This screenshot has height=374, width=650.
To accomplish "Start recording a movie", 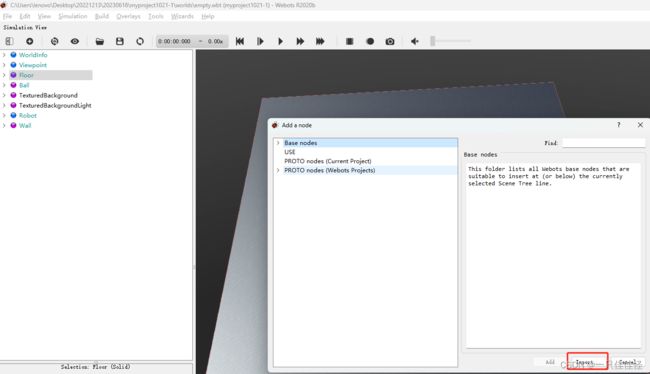I will tap(370, 41).
